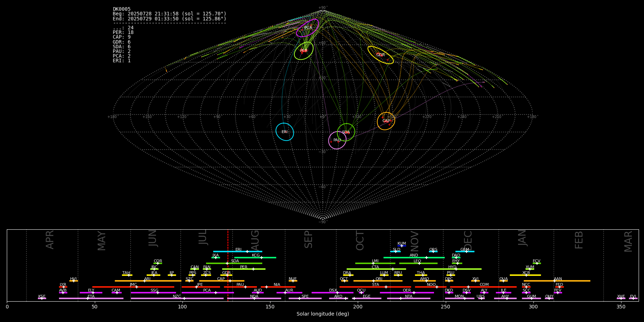Click the -90 latitude label on sky map
The image size is (644, 322).
pos(323,222)
